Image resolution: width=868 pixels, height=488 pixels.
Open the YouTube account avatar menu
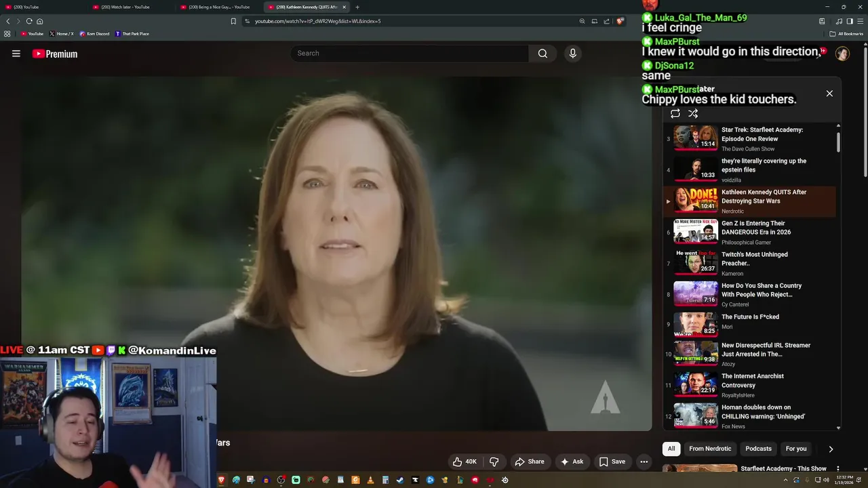pos(842,54)
